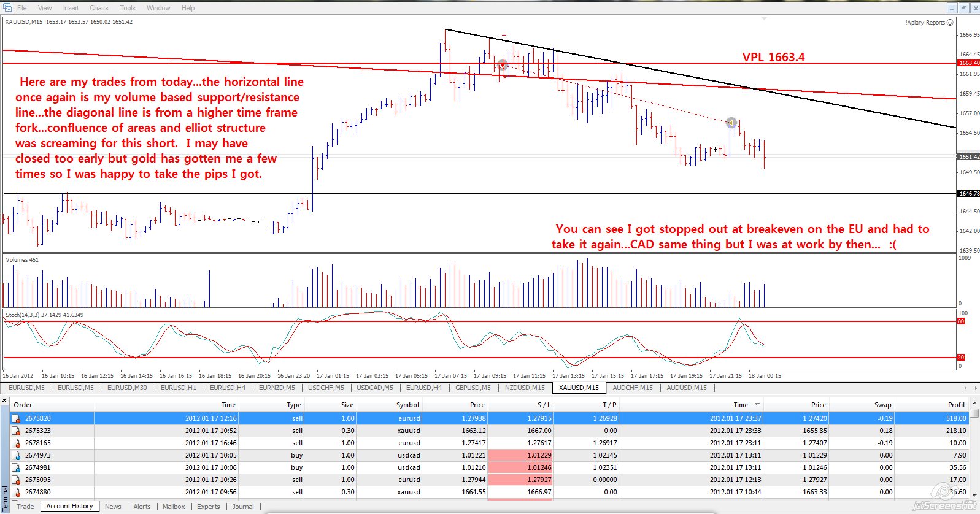This screenshot has height=514, width=980.
Task: Click the buy order icon for order 2674981
Action: 17,467
